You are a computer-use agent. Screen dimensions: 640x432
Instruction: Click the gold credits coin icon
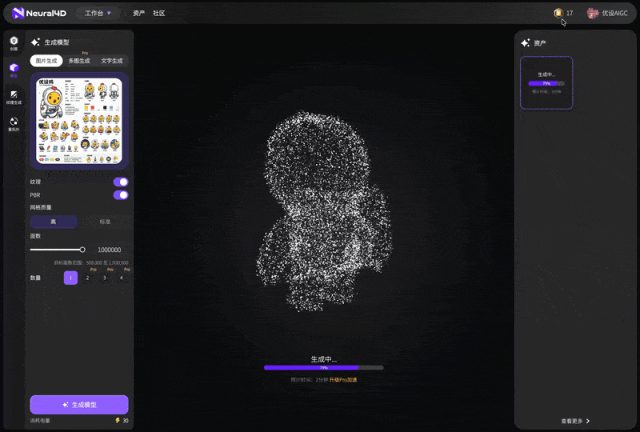[558, 13]
